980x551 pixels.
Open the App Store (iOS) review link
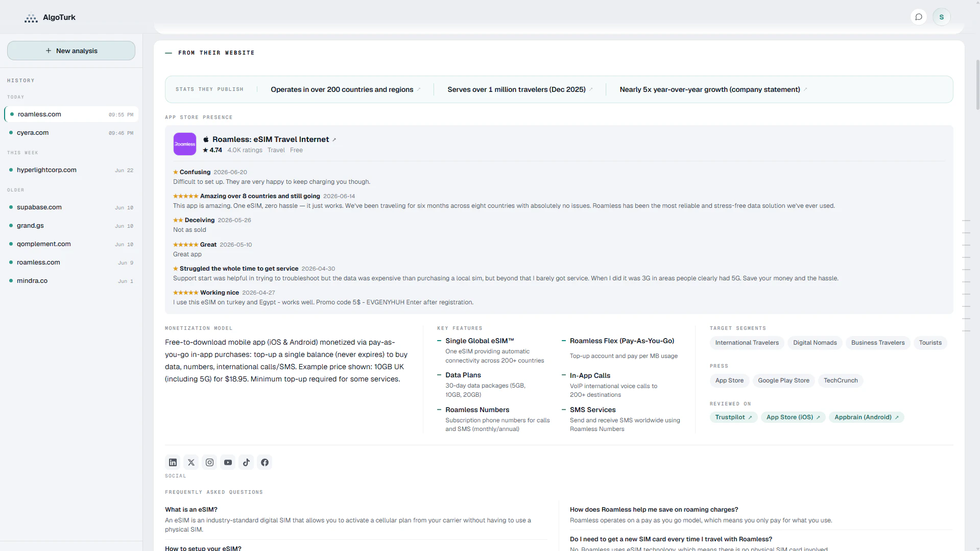pyautogui.click(x=793, y=417)
